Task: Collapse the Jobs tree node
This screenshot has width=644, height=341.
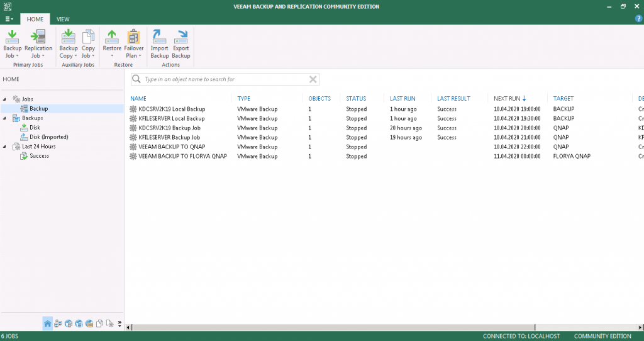Action: click(5, 99)
